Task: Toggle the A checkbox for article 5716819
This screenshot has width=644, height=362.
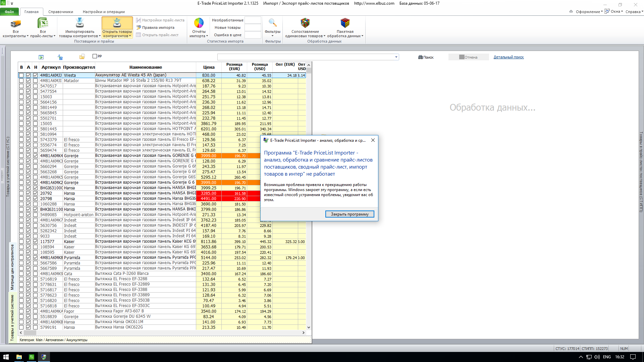Action: [x=29, y=279]
